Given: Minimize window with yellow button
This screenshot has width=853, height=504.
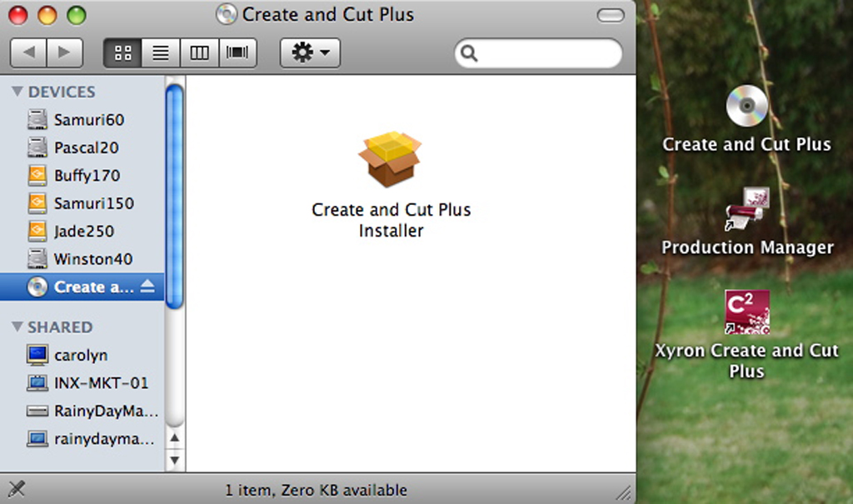Looking at the screenshot, I should point(47,15).
